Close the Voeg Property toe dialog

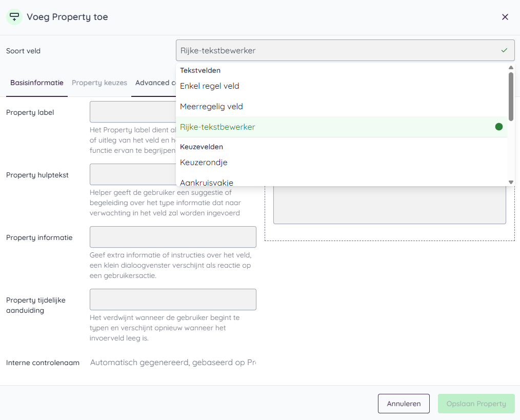coord(505,17)
